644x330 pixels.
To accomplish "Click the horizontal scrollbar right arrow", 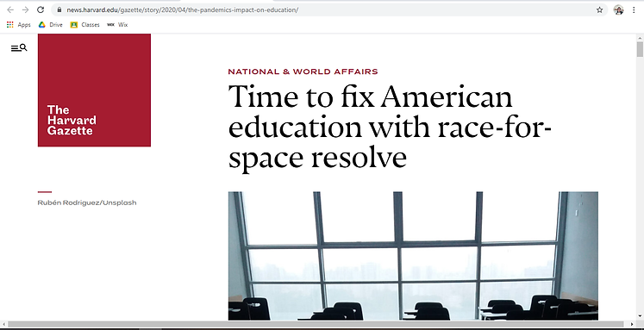I will coord(632,324).
